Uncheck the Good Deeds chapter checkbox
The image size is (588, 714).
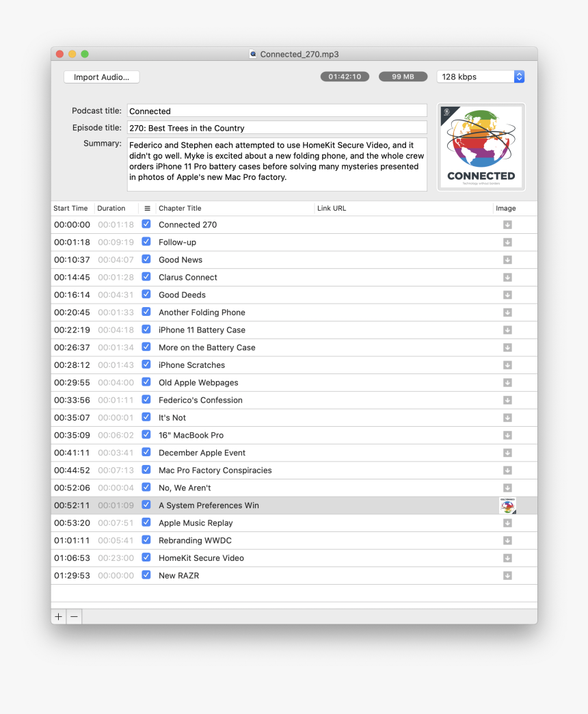coord(146,295)
